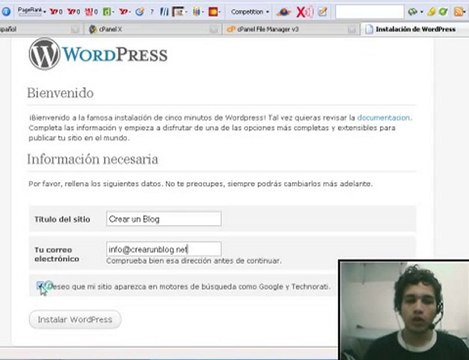Close the español tab

(75, 30)
